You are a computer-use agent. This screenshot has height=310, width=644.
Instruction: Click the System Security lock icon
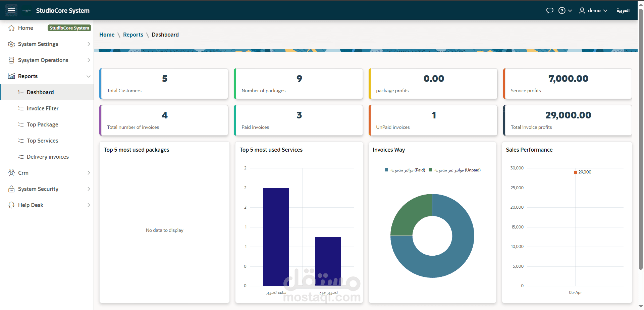[x=11, y=189]
